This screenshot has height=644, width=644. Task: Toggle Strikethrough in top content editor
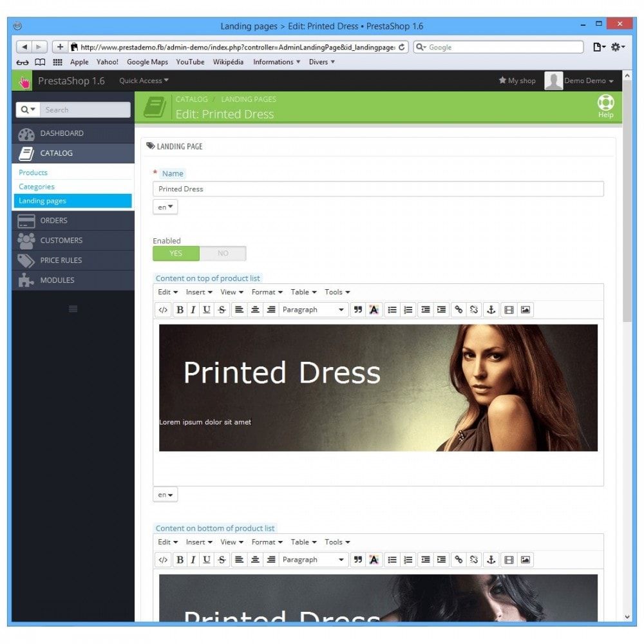point(222,310)
